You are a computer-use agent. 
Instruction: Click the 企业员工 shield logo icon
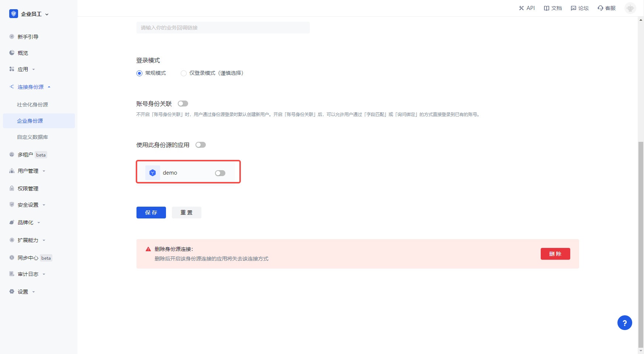click(x=14, y=14)
